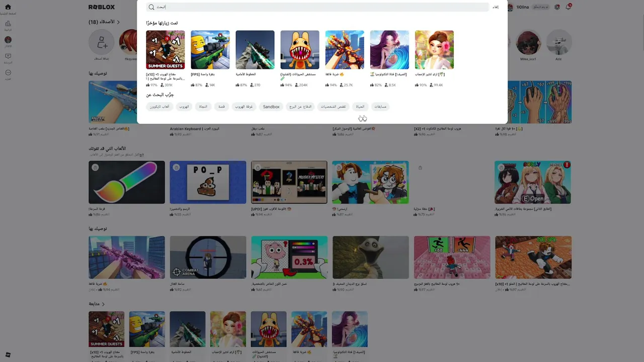Click the Cancel (إلغاء) search button

click(x=496, y=7)
